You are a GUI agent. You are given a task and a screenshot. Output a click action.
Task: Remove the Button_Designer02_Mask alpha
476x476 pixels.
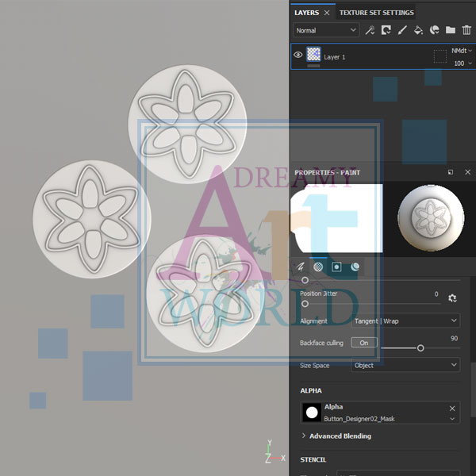[x=452, y=408]
